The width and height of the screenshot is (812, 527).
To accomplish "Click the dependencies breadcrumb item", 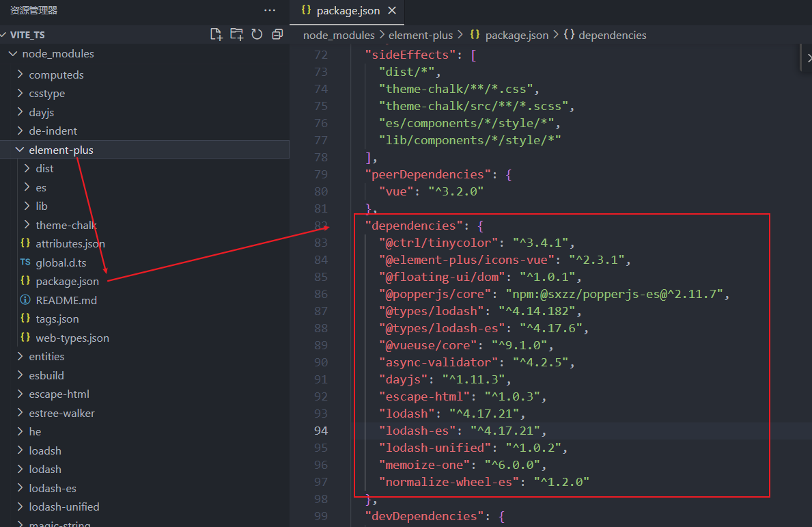I will point(612,35).
